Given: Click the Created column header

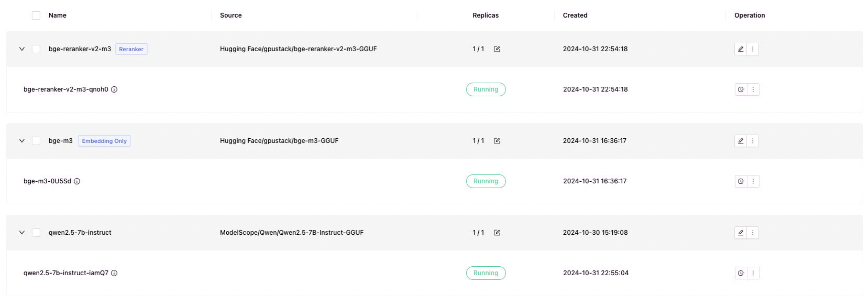Looking at the screenshot, I should pyautogui.click(x=575, y=15).
